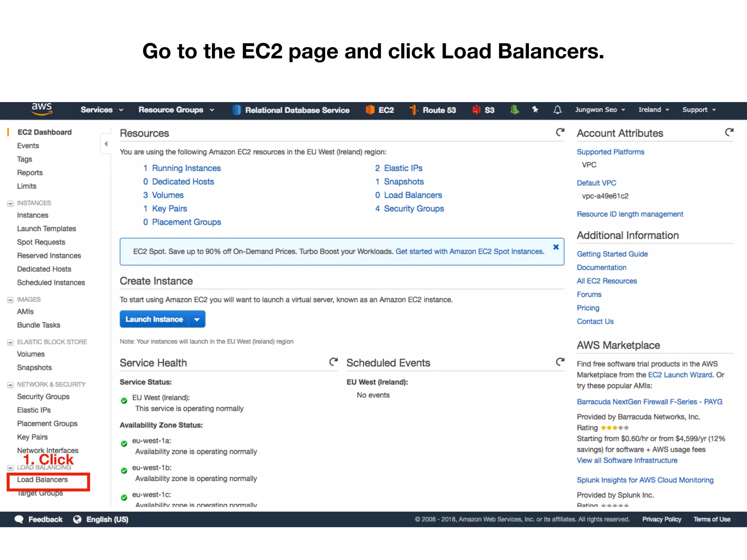Click the pin shortcuts icon
Screen dimensions: 747x560
(535, 109)
